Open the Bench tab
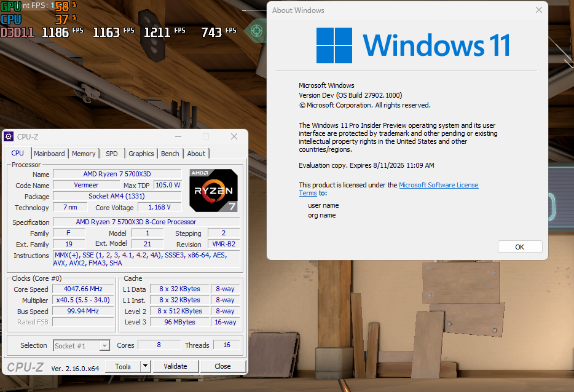Viewport: 574px width, 392px height. coord(170,154)
